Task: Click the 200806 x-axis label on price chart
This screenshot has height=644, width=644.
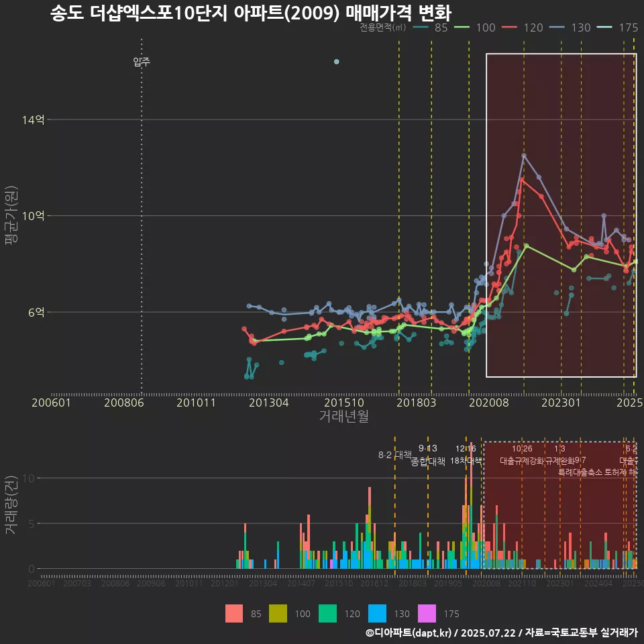Action: (123, 402)
